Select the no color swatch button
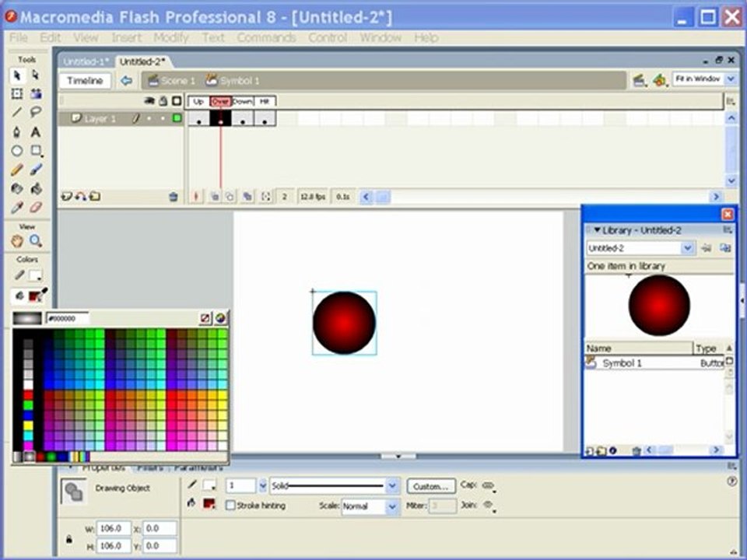The width and height of the screenshot is (747, 560). point(205,318)
